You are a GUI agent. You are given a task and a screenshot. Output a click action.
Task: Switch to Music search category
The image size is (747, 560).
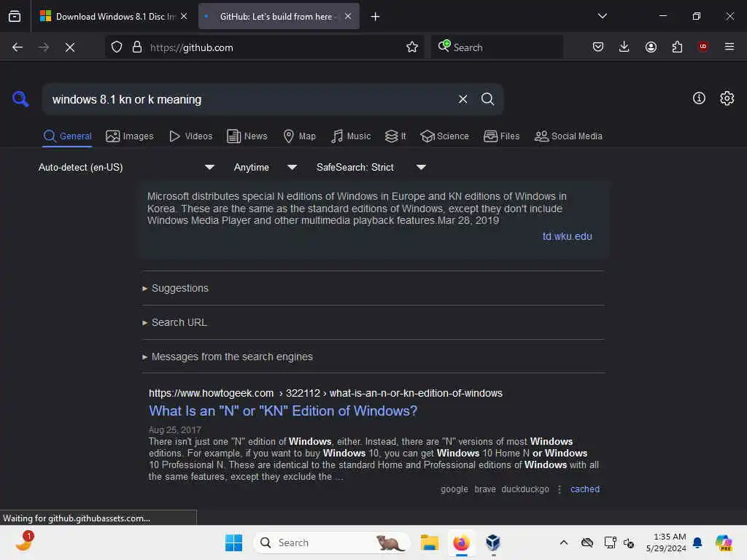click(x=351, y=136)
